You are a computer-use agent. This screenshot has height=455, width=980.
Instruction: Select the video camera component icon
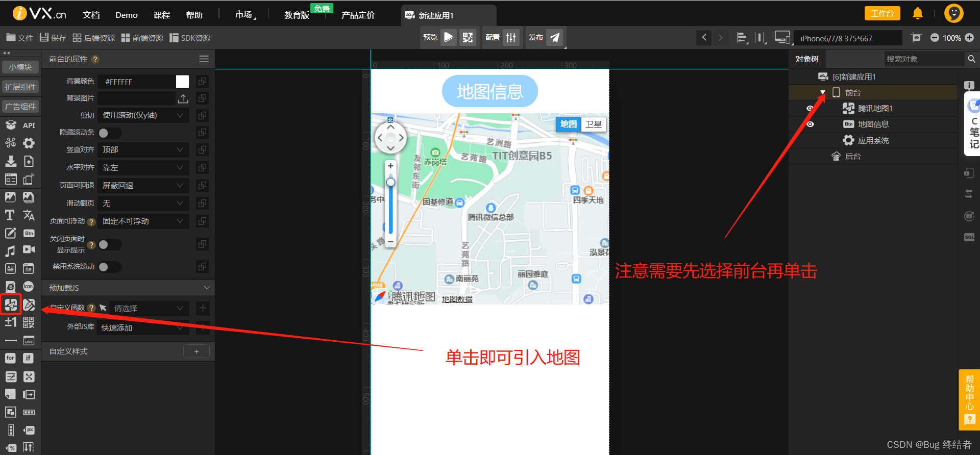29,249
